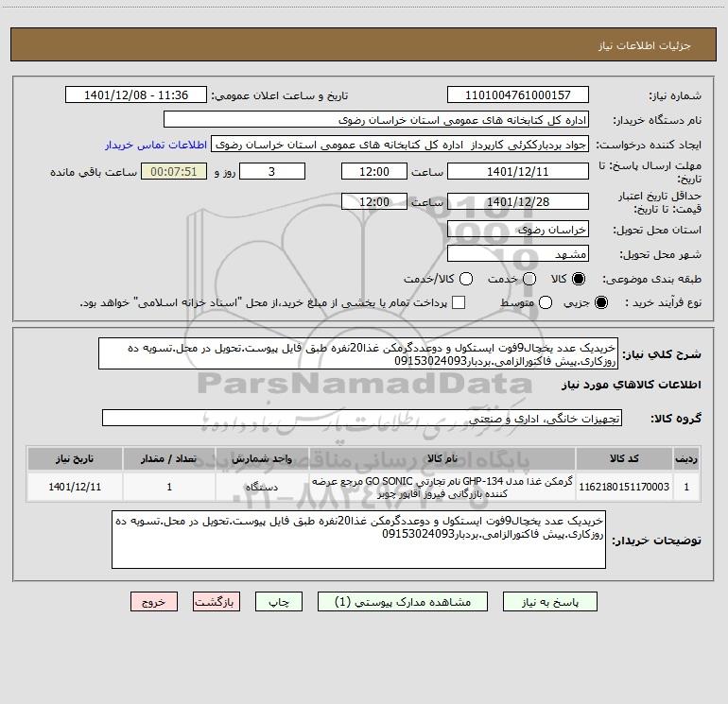
Task: Click the واحد شمارش column header
Action: [x=262, y=458]
